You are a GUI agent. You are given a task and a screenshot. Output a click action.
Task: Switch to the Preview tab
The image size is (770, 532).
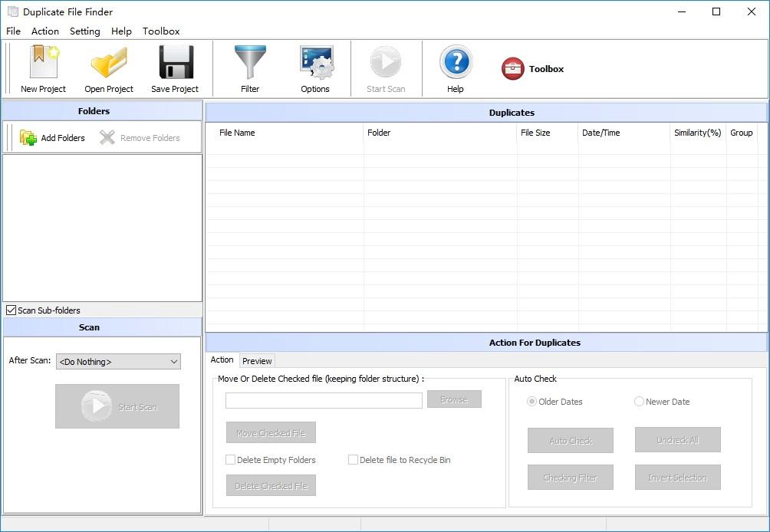click(257, 361)
